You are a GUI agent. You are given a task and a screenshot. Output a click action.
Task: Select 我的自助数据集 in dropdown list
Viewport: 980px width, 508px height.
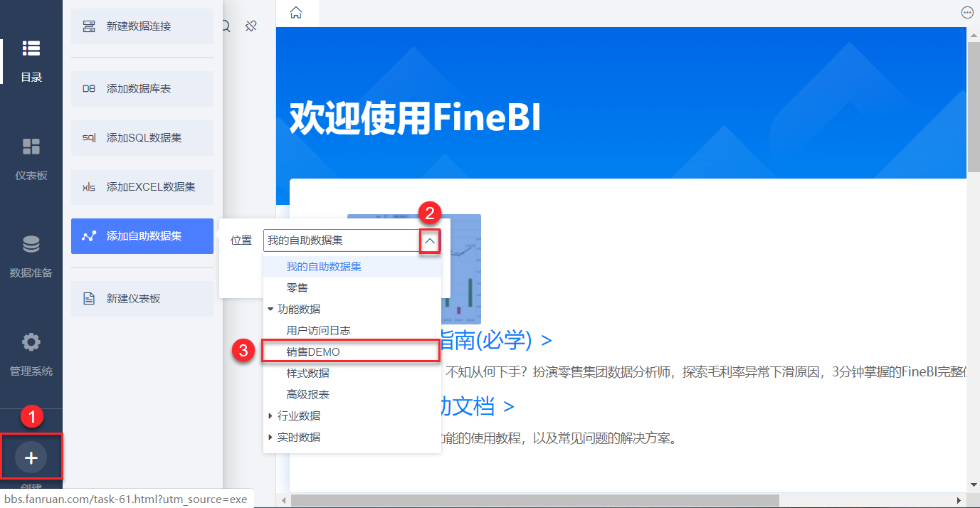pos(352,267)
